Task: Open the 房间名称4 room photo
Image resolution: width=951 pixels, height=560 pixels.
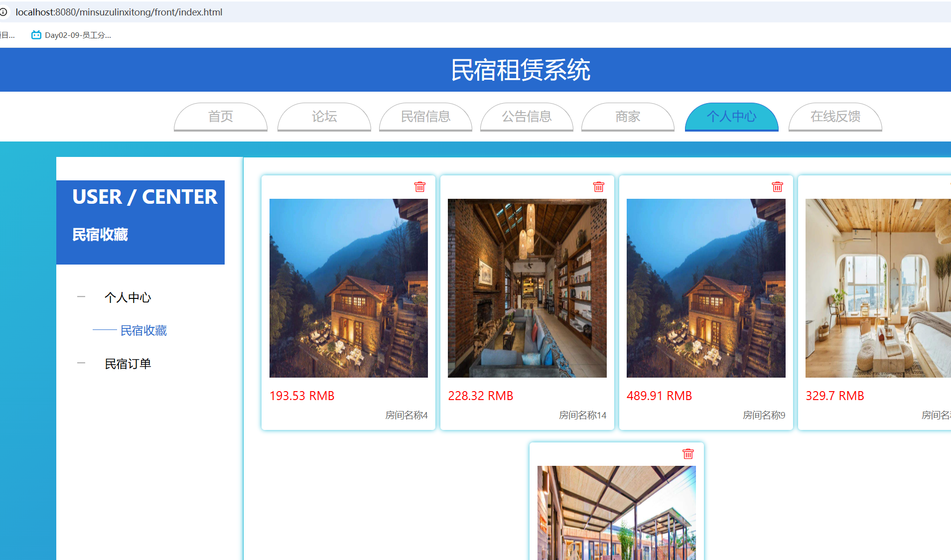Action: click(349, 288)
